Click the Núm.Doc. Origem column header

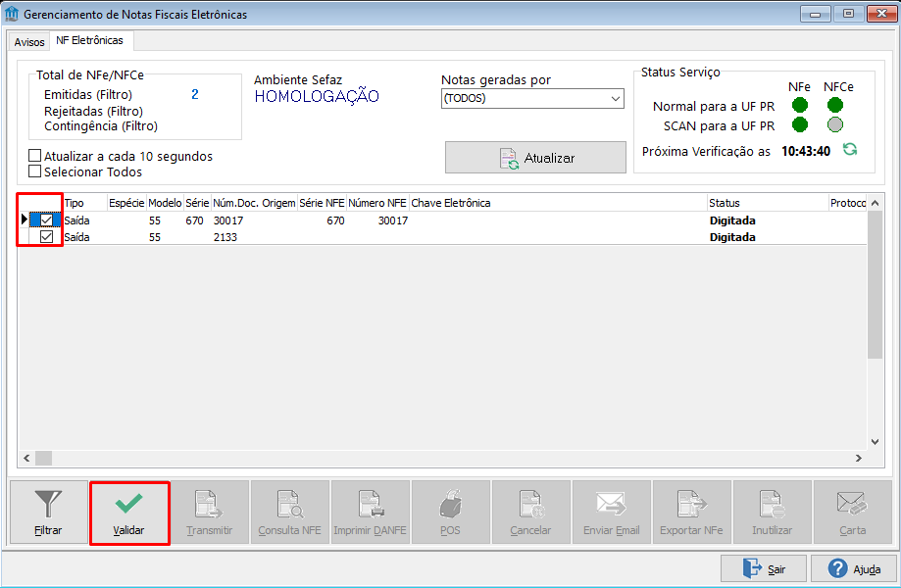254,203
